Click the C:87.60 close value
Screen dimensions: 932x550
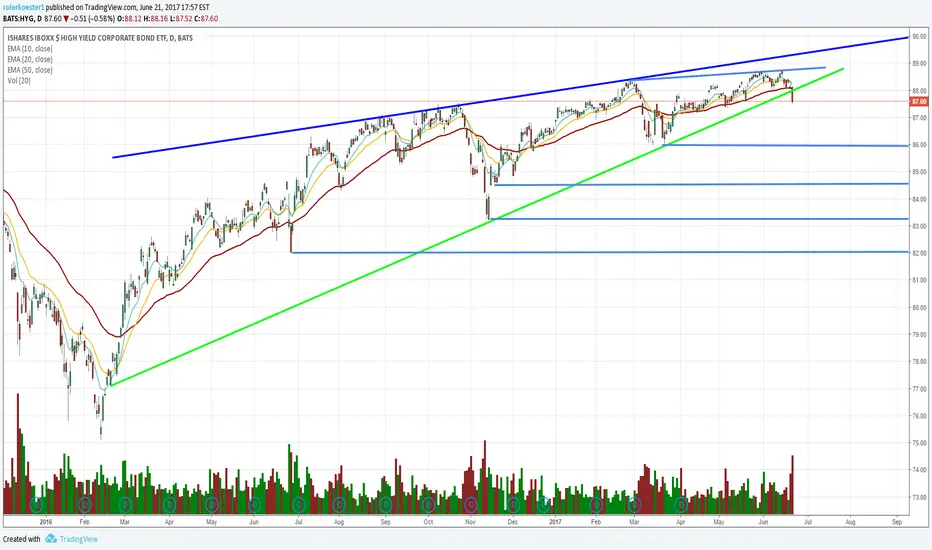206,18
